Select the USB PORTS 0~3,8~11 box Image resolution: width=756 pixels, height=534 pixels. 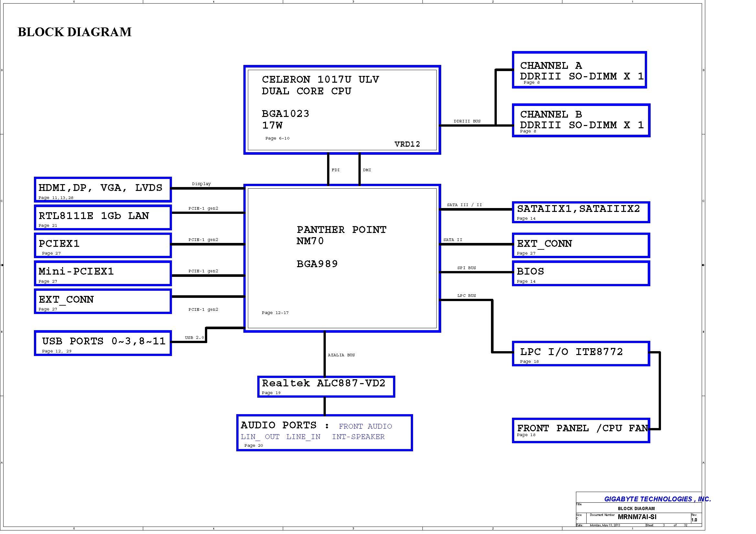pos(103,343)
